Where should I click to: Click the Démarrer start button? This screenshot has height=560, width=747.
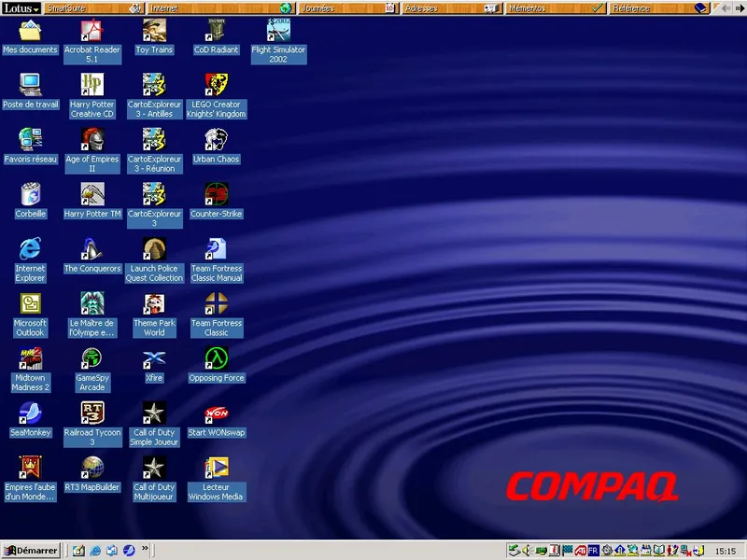(x=31, y=551)
